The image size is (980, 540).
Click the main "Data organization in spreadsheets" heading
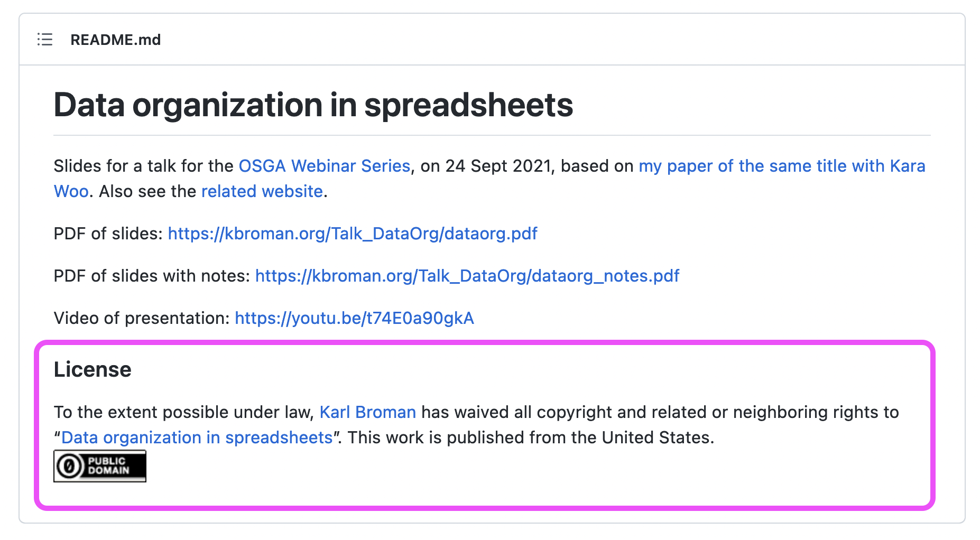(313, 105)
